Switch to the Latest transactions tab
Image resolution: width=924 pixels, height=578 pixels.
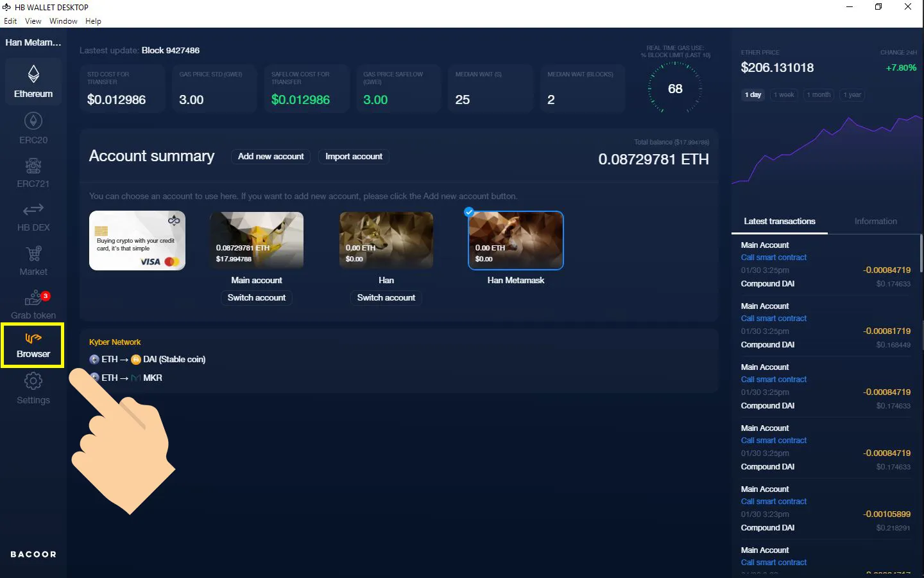click(779, 221)
